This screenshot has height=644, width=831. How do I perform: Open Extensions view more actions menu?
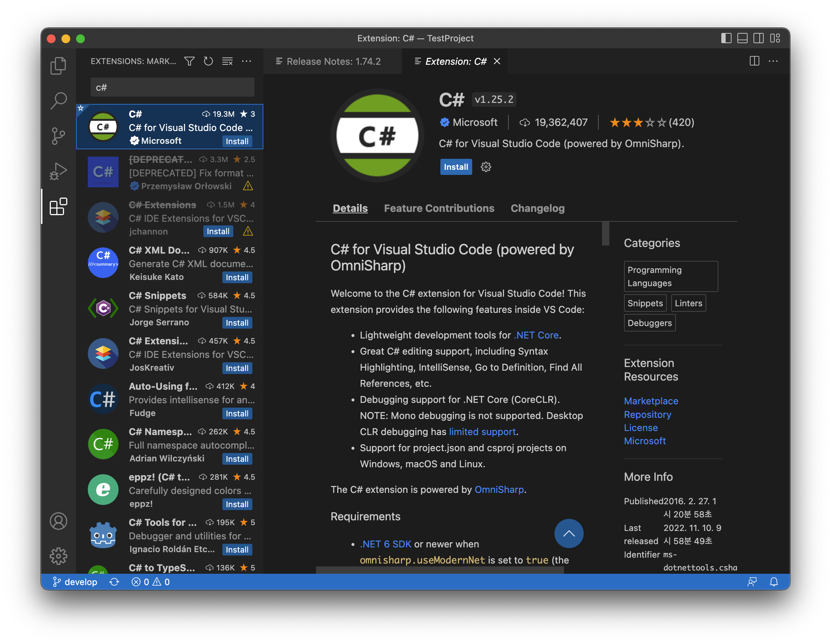pos(247,61)
